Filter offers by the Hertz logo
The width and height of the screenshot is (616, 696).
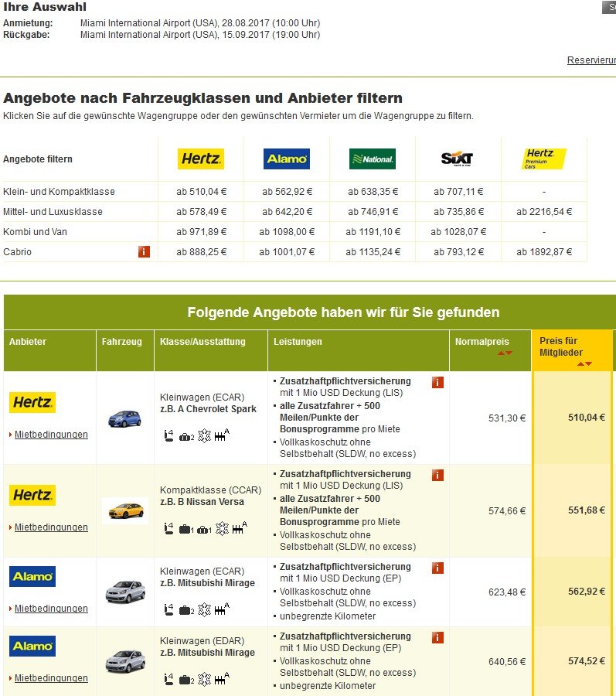(x=201, y=159)
